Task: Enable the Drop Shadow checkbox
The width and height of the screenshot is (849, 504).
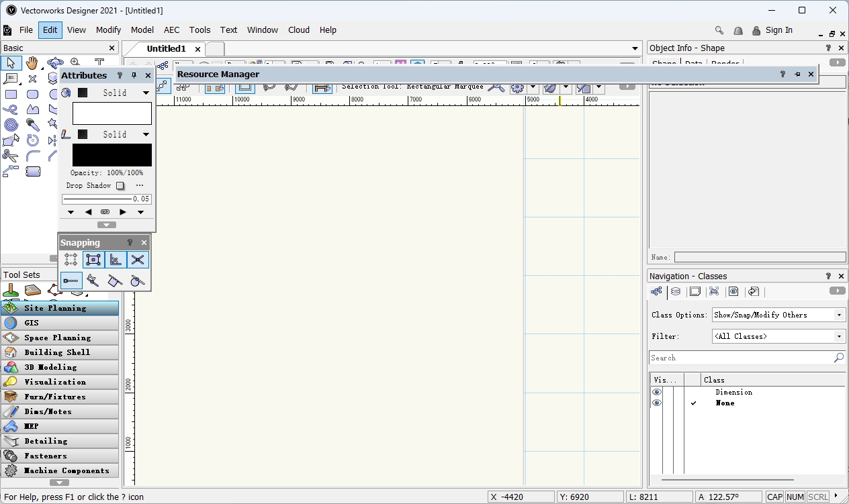Action: (x=120, y=186)
